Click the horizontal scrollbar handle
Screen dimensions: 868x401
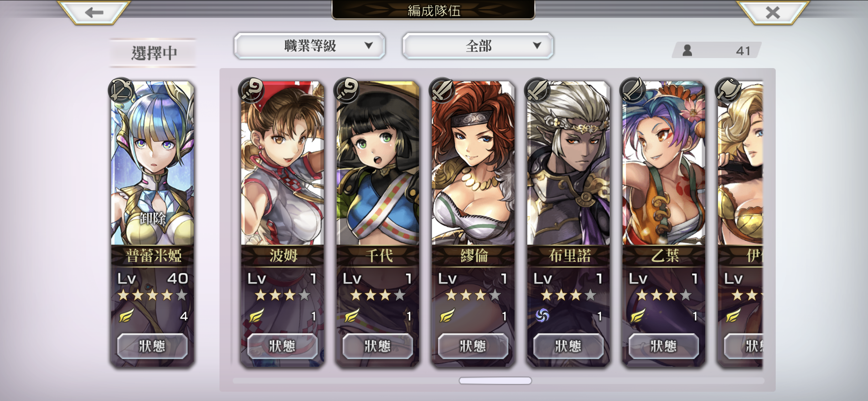coord(495,381)
